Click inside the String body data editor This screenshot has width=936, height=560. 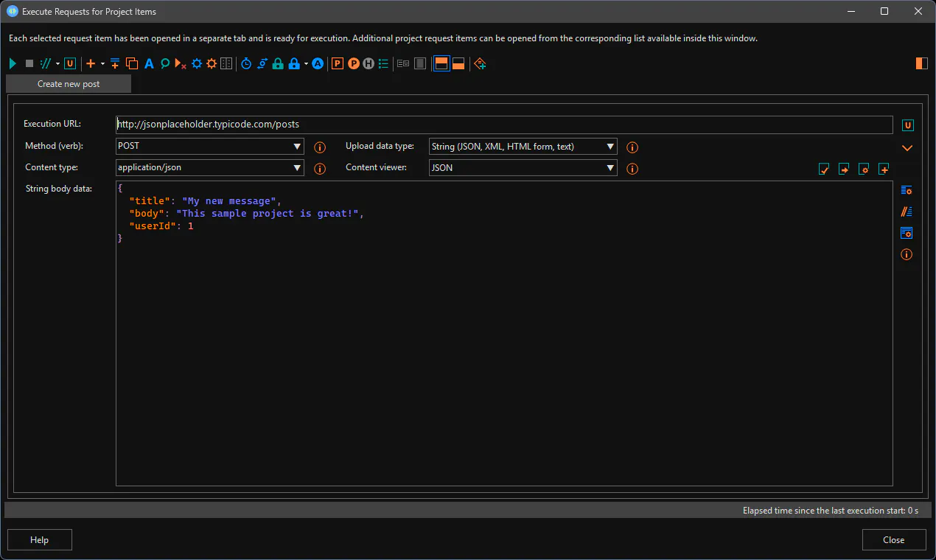coord(504,333)
